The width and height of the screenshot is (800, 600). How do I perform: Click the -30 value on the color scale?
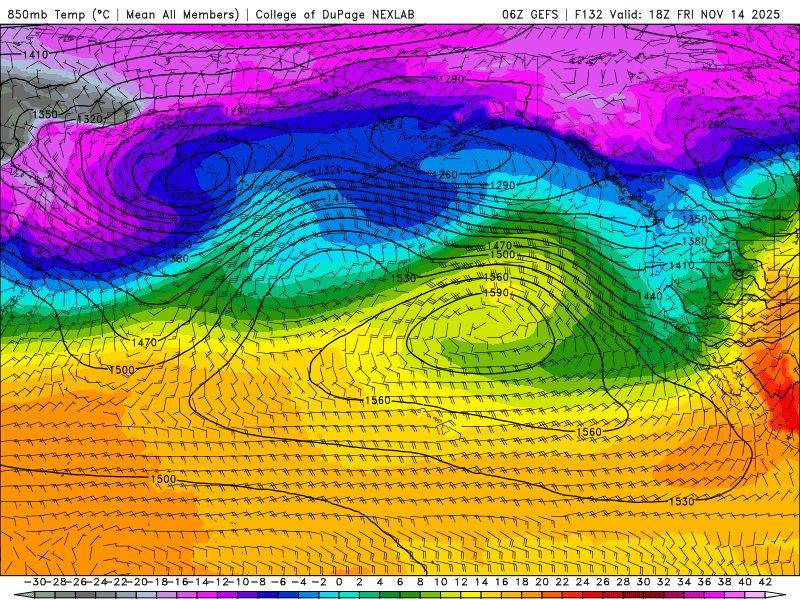point(35,582)
